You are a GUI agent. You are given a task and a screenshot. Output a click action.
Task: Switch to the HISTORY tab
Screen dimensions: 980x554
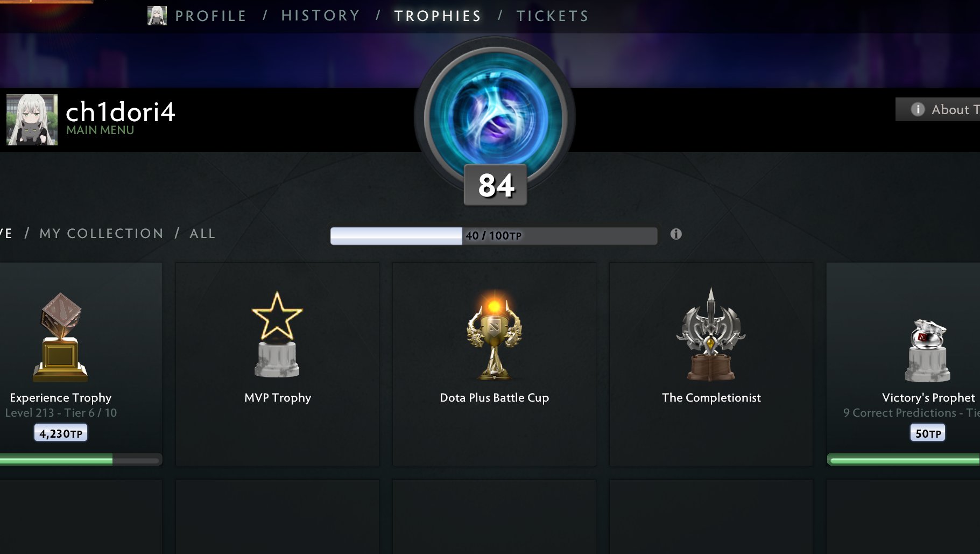tap(321, 16)
